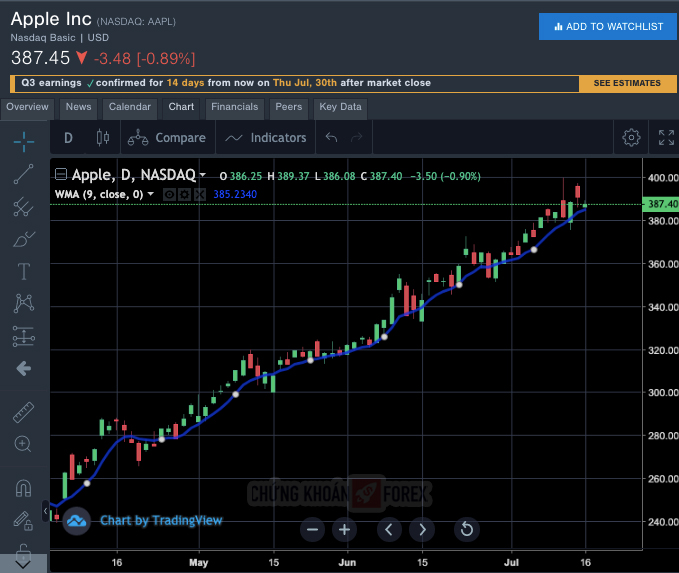Zoom out the chart with minus button
679x573 pixels.
pos(312,529)
